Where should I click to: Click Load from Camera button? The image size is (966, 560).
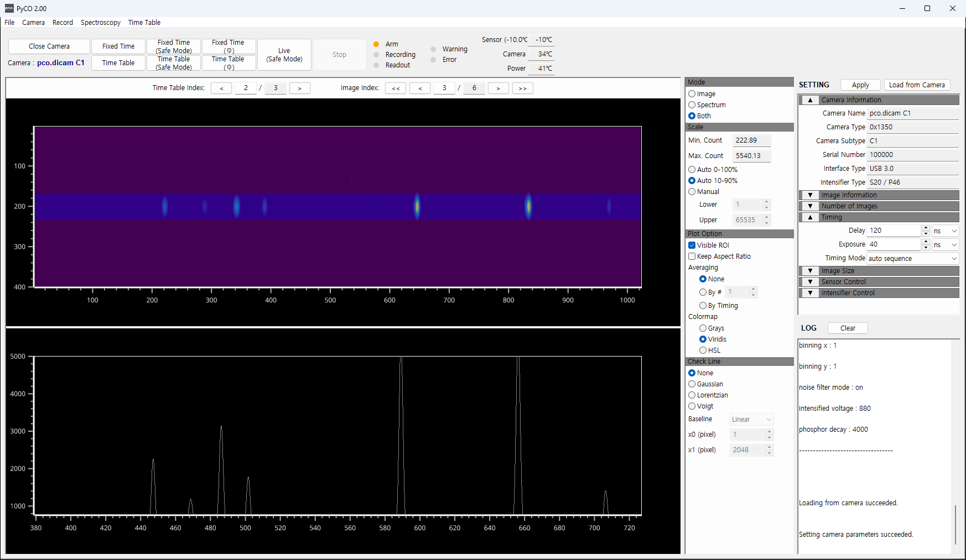(917, 85)
